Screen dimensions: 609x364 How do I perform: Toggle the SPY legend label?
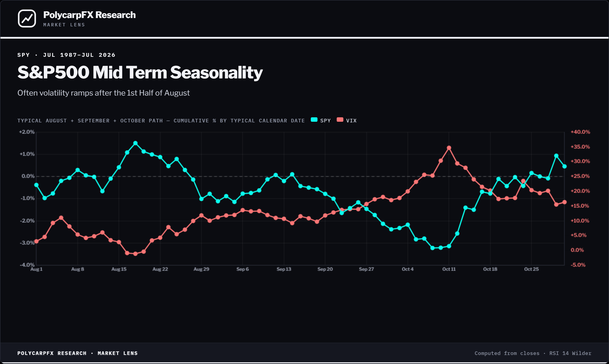click(325, 121)
